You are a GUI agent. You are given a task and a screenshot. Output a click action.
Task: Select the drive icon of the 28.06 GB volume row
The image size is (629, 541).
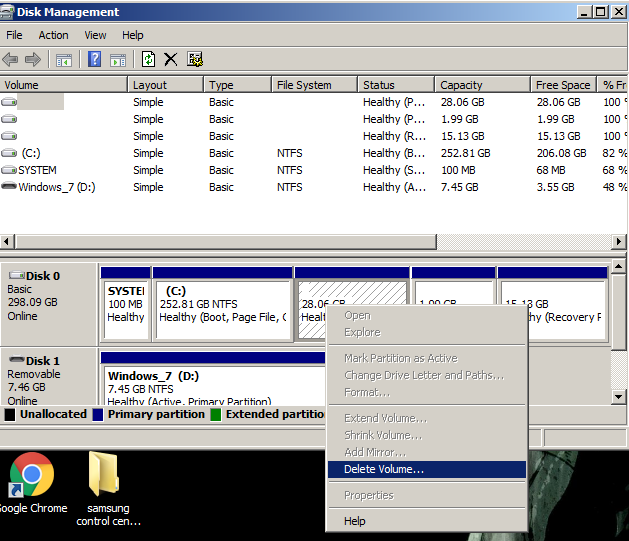[x=9, y=102]
